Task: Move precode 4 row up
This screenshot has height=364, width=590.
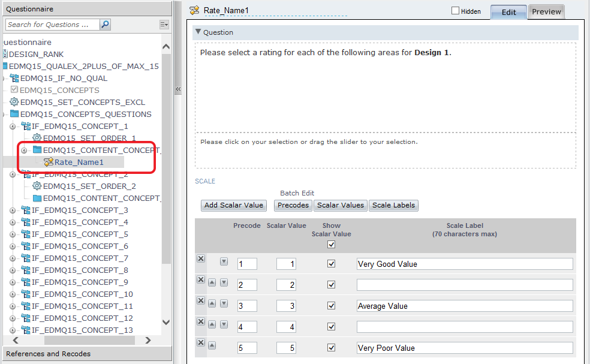Action: click(x=212, y=324)
